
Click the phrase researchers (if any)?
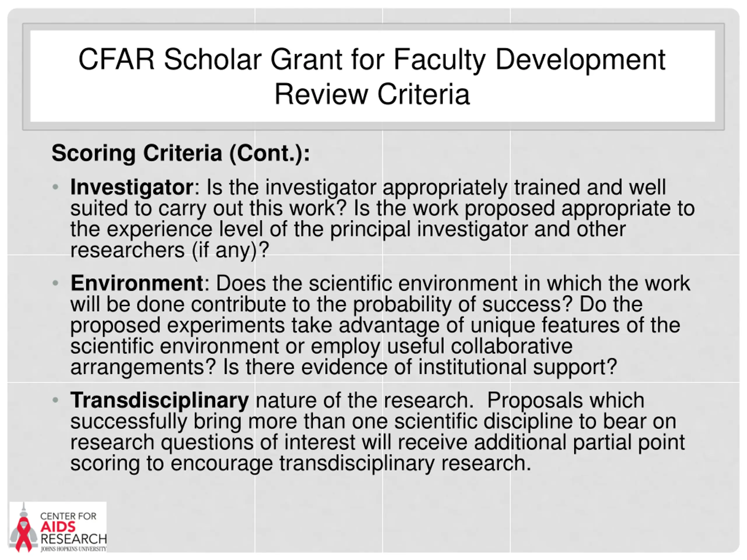170,250
